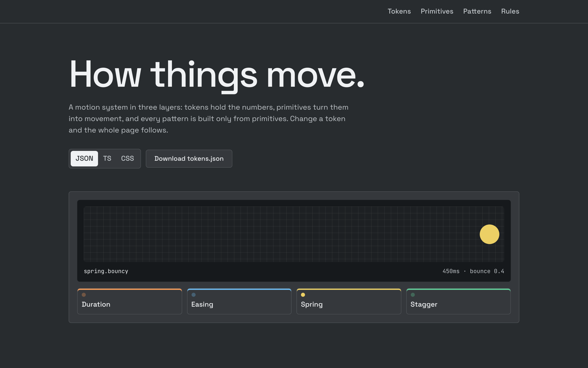Click the spring.bouncy label
This screenshot has height=368, width=588.
(x=106, y=271)
